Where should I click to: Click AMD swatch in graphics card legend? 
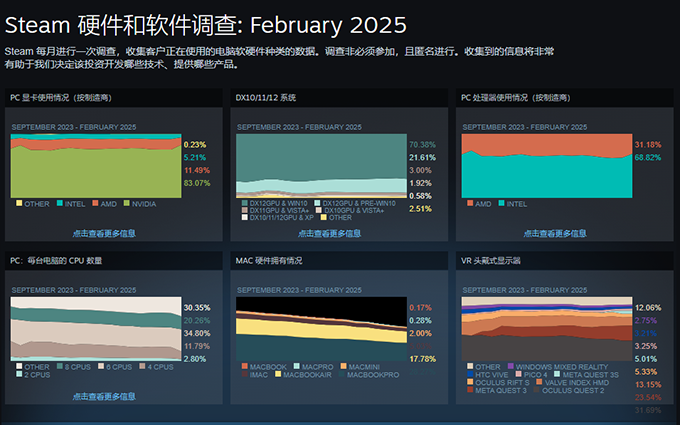click(x=95, y=203)
